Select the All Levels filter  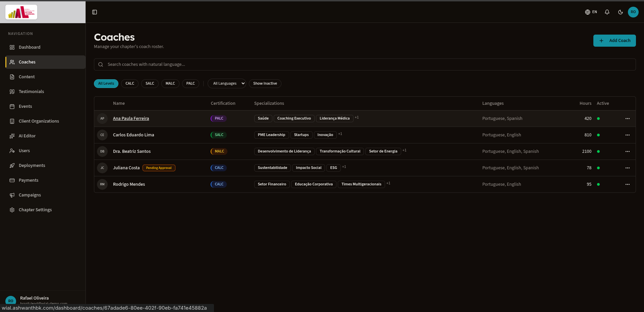click(x=106, y=84)
